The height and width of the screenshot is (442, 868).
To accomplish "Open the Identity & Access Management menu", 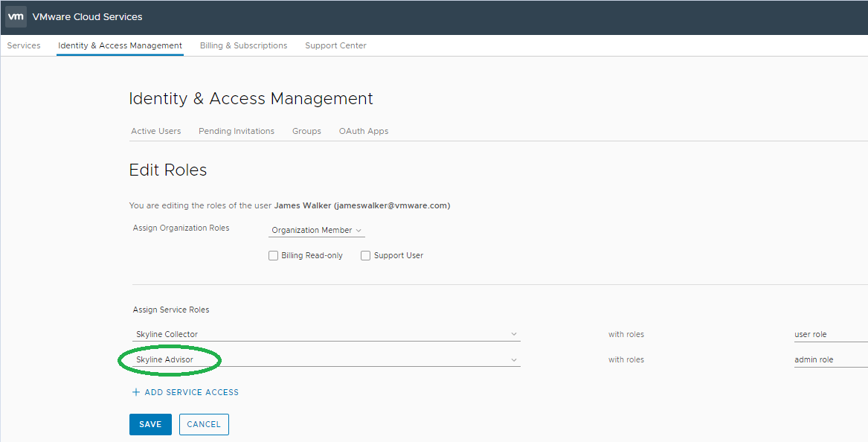I will coord(120,45).
